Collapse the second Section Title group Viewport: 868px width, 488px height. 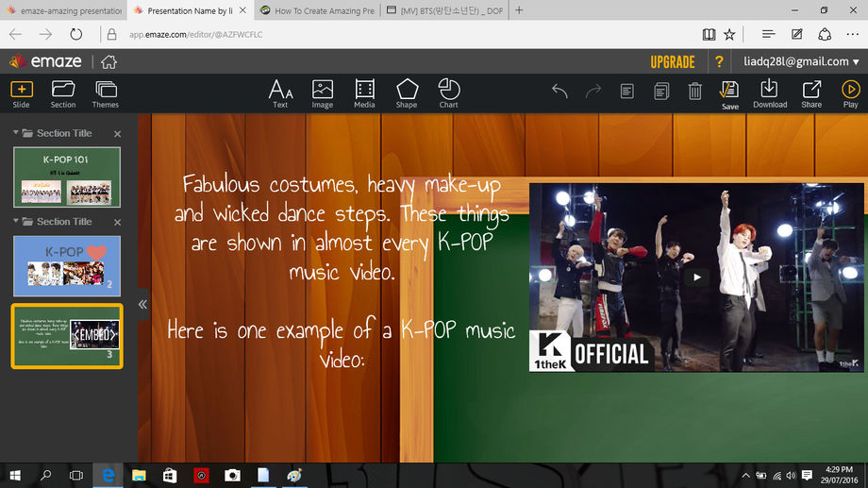15,221
